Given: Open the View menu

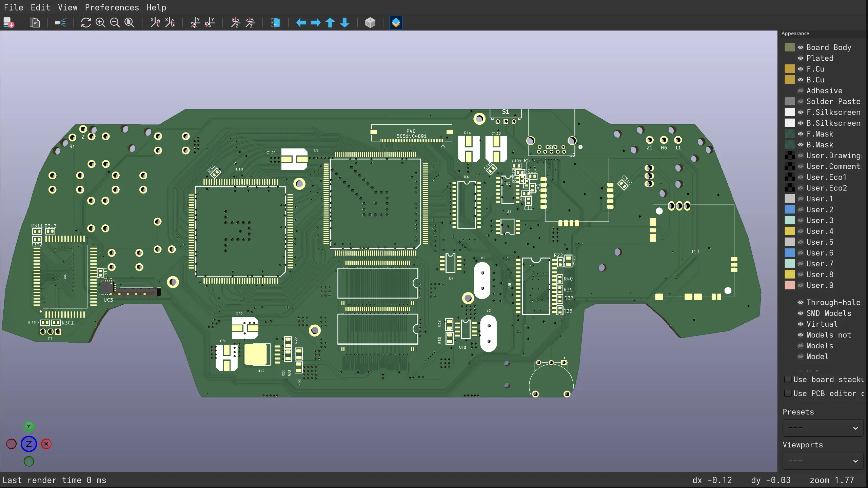Looking at the screenshot, I should [67, 7].
